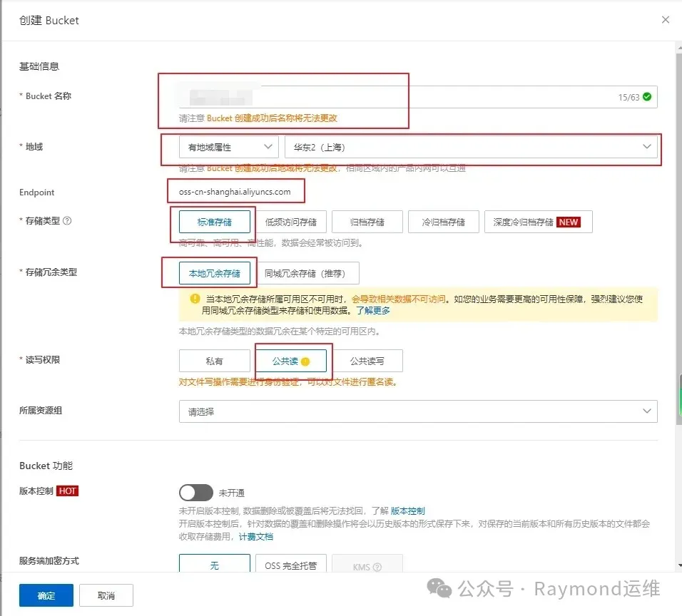Toggle the 版本控制 switch

[x=196, y=493]
